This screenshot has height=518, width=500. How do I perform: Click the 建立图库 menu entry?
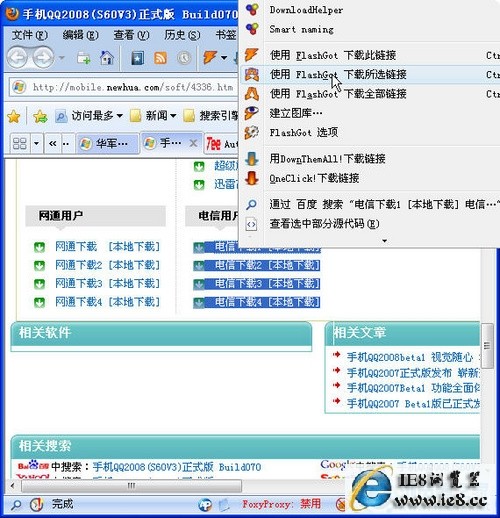click(x=369, y=113)
